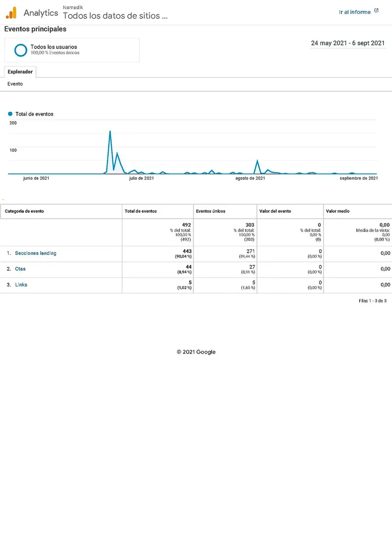392x555 pixels.
Task: Click the agosto de 2021 axis label
Action: click(250, 178)
